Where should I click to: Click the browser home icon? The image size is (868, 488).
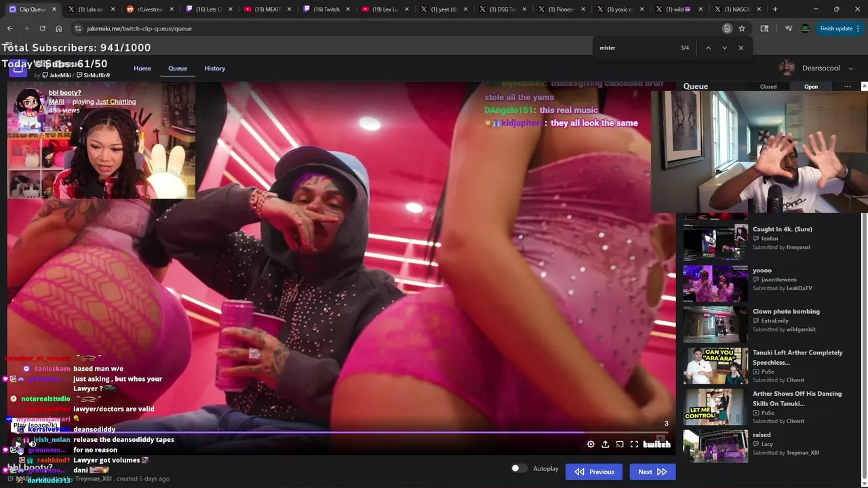(58, 28)
